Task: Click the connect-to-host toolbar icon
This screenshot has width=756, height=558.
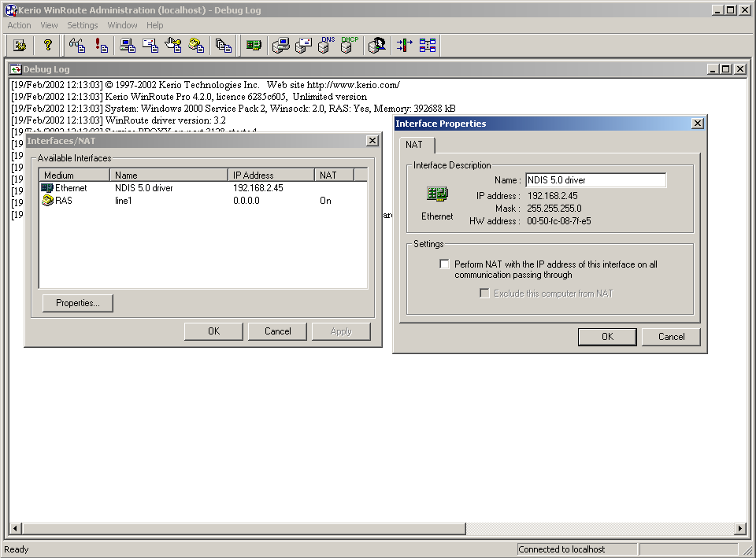Action: tap(20, 46)
